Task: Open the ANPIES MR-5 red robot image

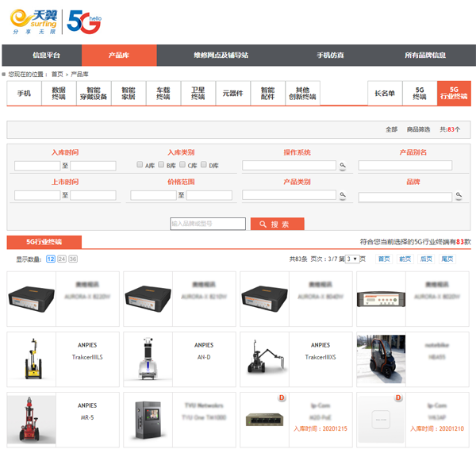Action: (32, 419)
